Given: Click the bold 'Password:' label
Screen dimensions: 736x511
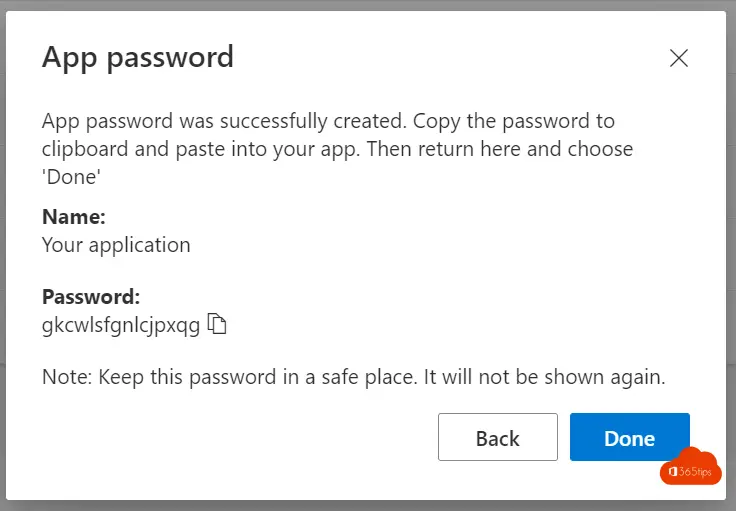Looking at the screenshot, I should click(x=91, y=297).
